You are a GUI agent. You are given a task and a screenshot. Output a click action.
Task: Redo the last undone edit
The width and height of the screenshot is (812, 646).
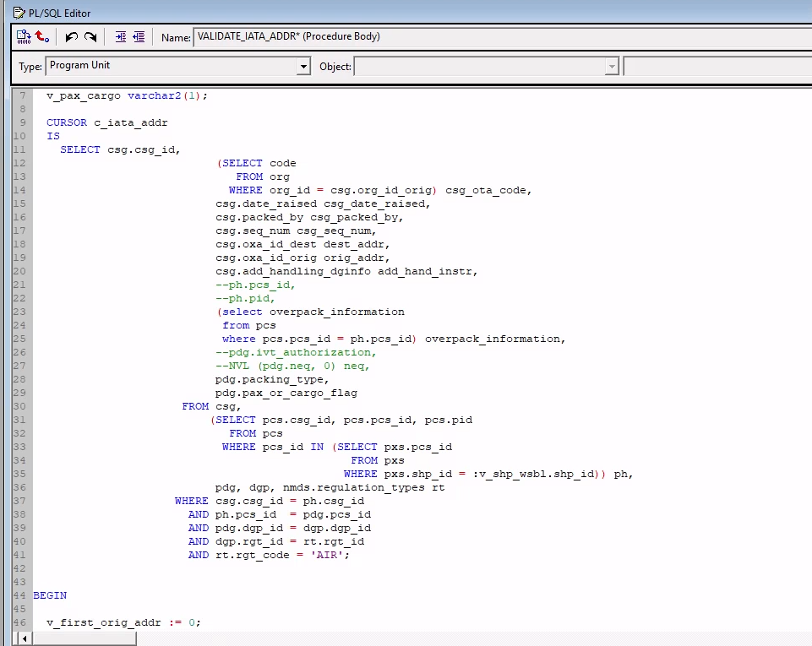(90, 36)
